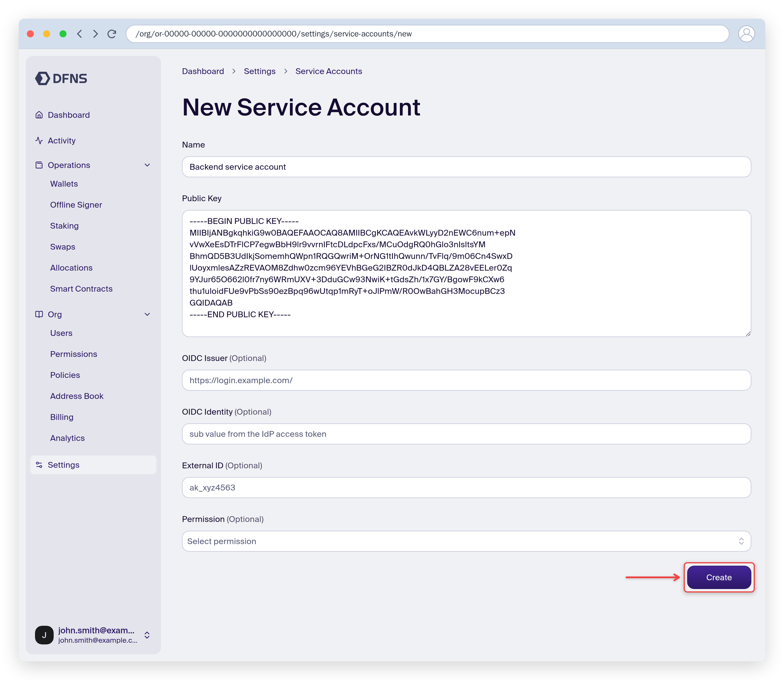Reload the page with the refresh icon
The image size is (784, 680).
(x=112, y=34)
